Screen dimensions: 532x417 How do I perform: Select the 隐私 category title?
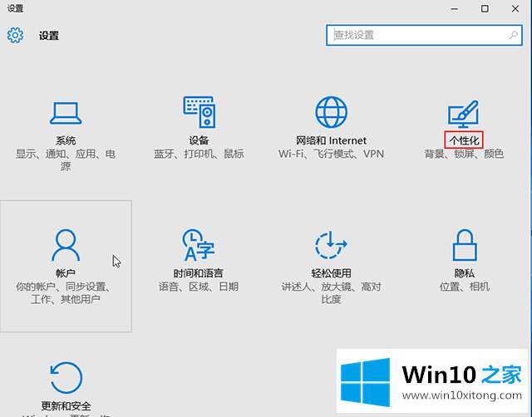coord(465,273)
